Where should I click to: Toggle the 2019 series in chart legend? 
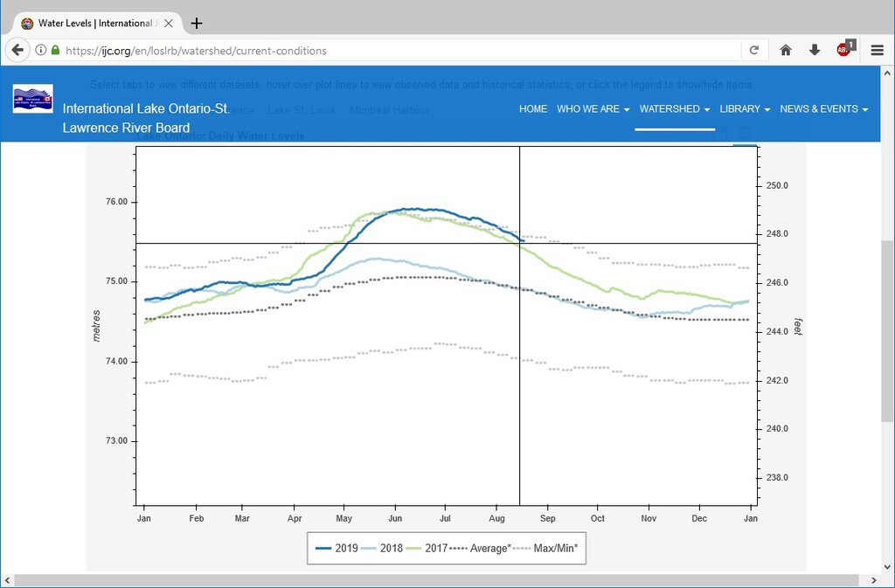[336, 548]
